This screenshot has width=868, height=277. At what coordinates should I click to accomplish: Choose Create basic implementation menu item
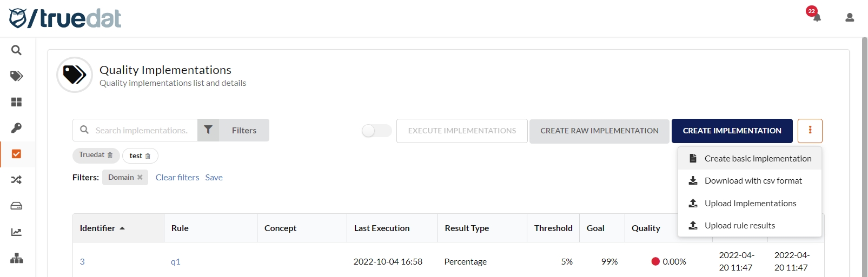pos(757,159)
